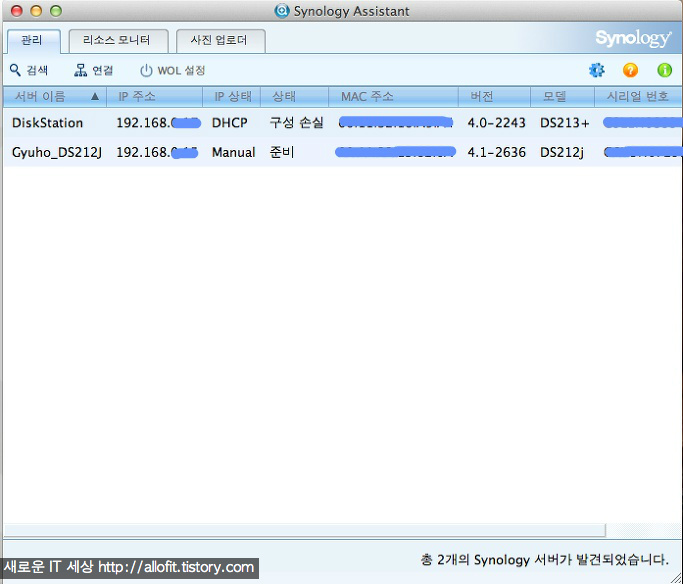
Task: Click the DS212j model cell
Action: pyautogui.click(x=561, y=152)
